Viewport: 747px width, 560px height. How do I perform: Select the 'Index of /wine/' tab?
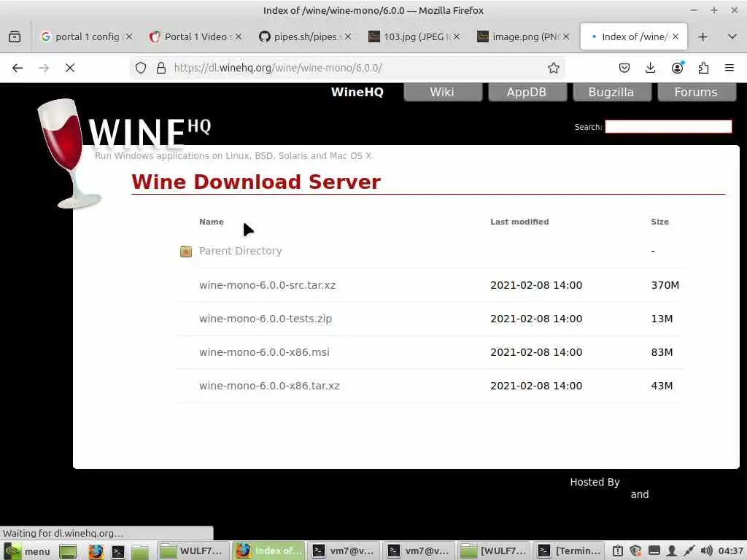(634, 36)
